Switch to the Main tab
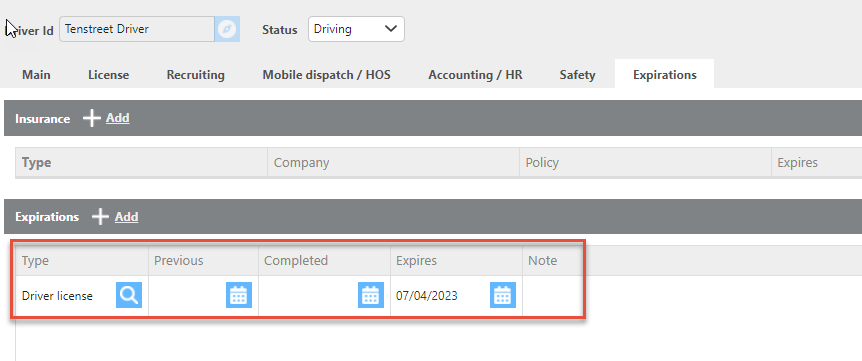Screen dimensions: 862x361 [36, 75]
